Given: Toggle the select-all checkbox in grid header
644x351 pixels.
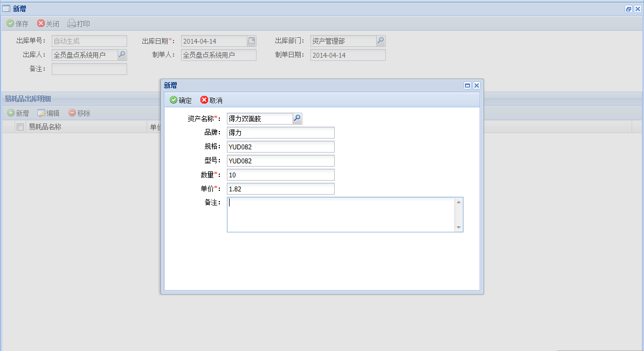Looking at the screenshot, I should click(x=20, y=127).
